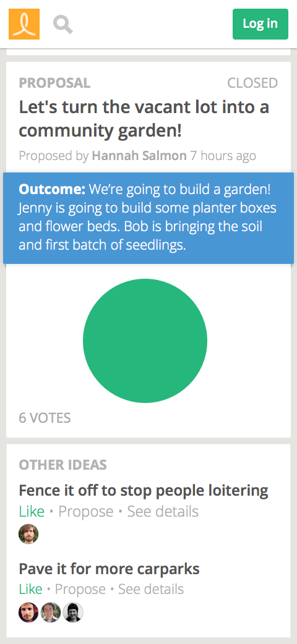
Task: Open the Fence it off idea title
Action: coord(144,490)
